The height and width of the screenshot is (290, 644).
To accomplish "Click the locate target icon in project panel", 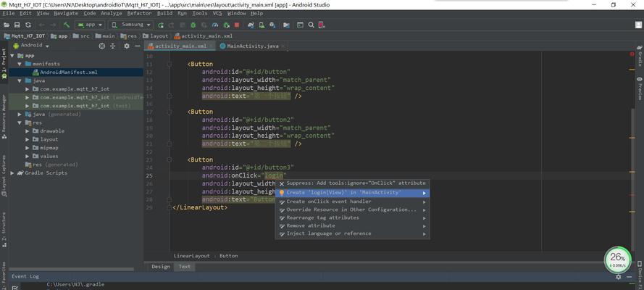I will pyautogui.click(x=102, y=46).
